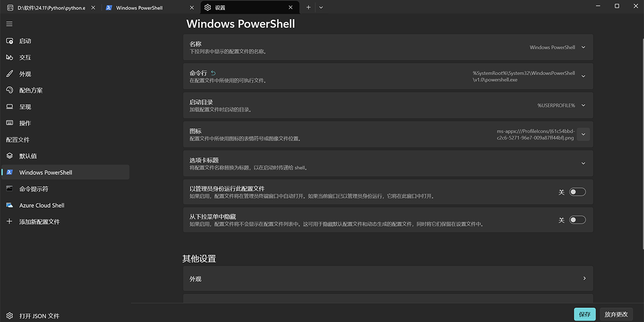Select the Azure Cloud Shell profile
Viewport: 644px width, 322px height.
click(38, 205)
